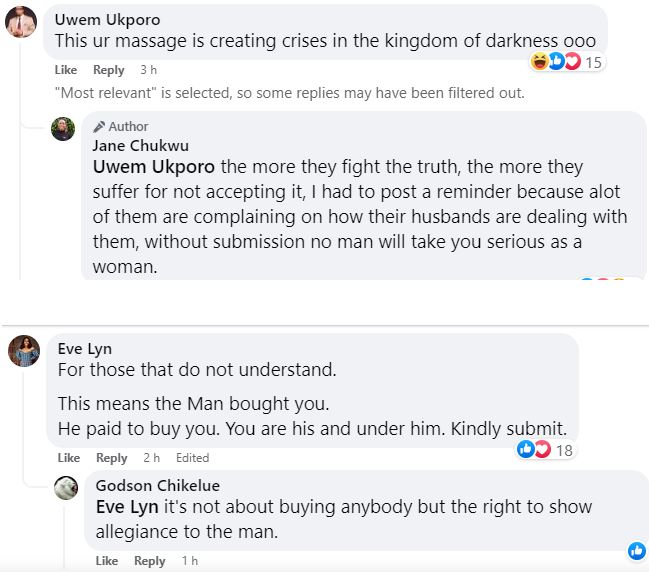Open Jane Chukwu's profile avatar

click(63, 129)
